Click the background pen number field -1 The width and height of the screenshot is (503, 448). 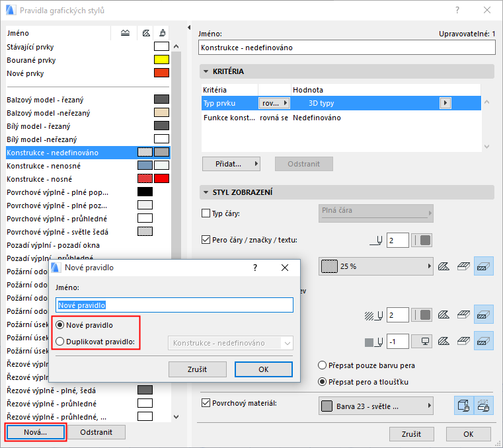click(398, 342)
